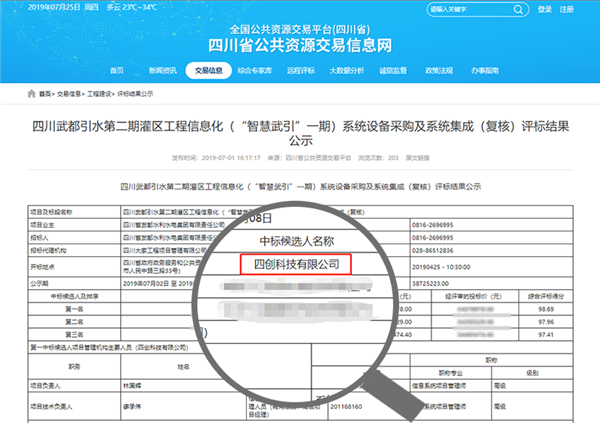Select the 招标人 table cell

(74, 238)
